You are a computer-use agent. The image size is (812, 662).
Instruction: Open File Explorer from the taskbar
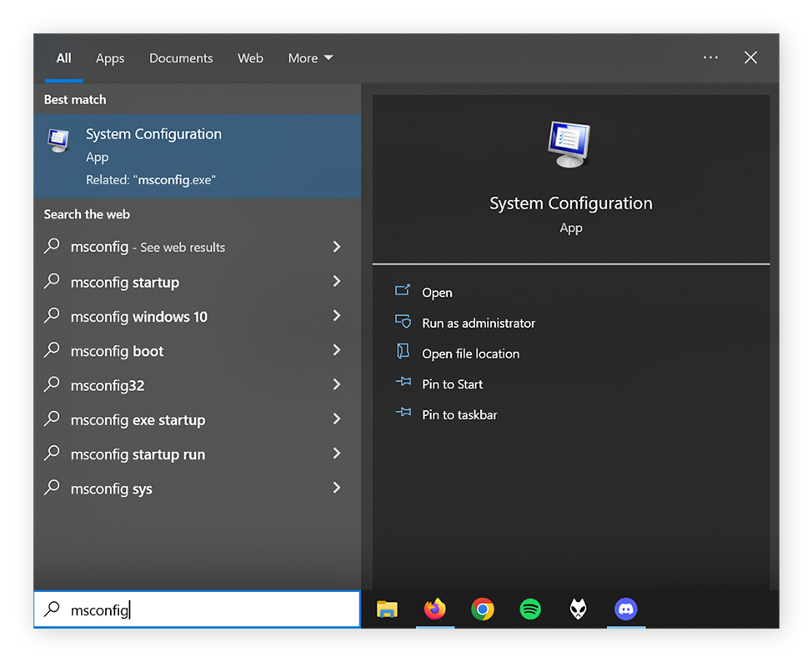point(387,609)
